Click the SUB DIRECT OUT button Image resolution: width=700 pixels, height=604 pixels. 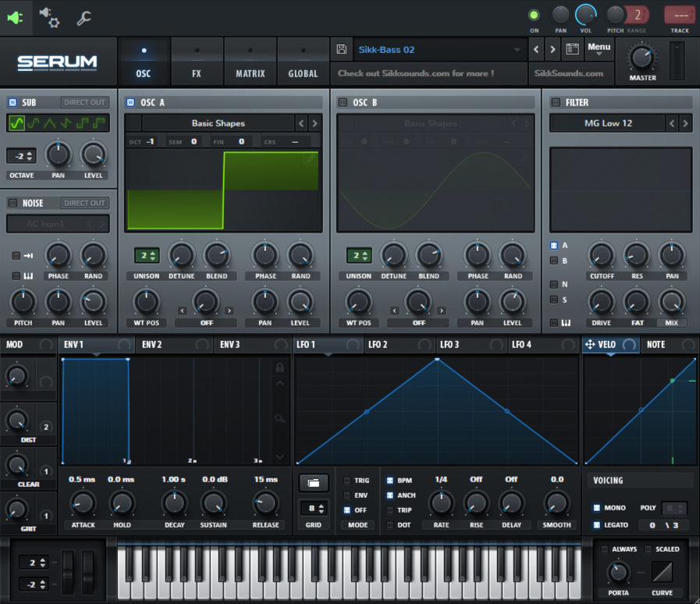click(84, 103)
